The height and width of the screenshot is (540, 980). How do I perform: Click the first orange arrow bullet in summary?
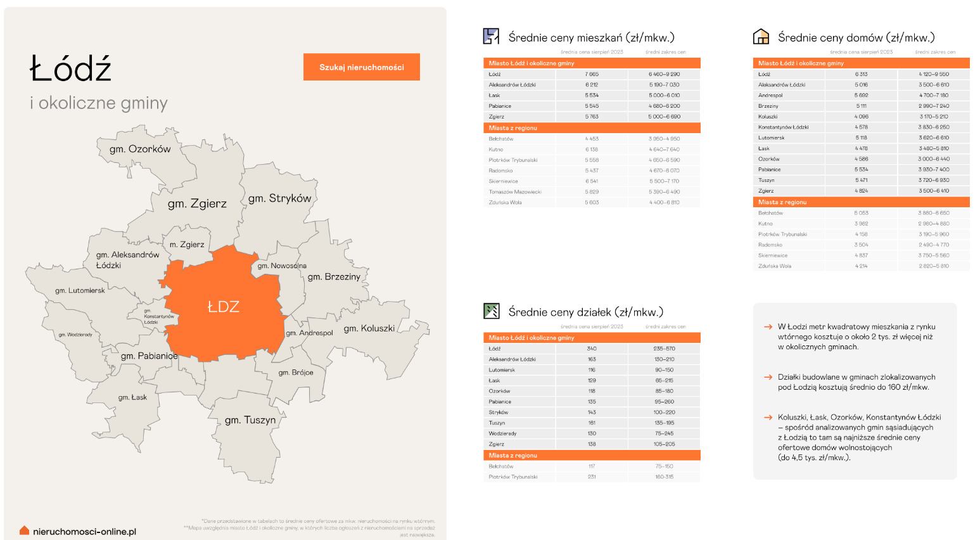pyautogui.click(x=768, y=327)
